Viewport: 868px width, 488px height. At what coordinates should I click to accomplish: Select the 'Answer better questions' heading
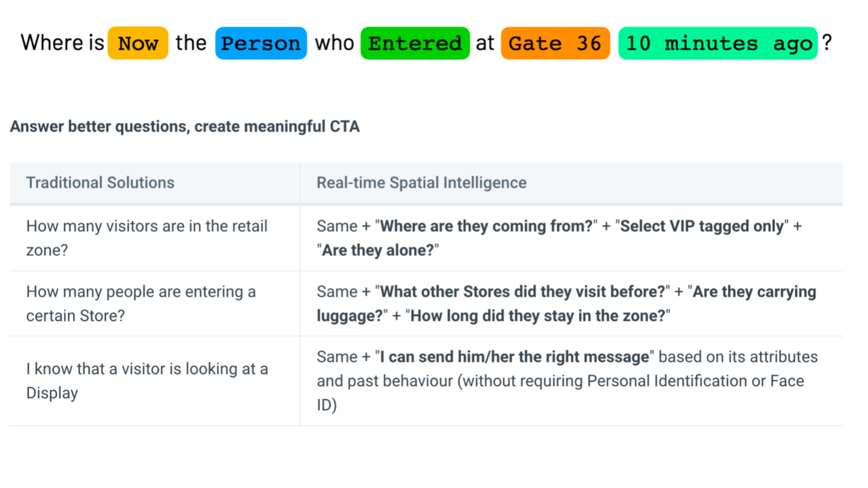[185, 127]
